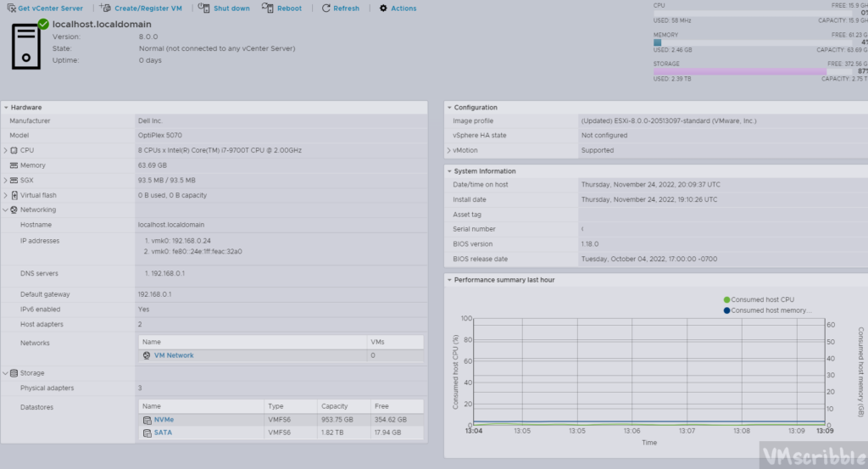Expand the CPU hardware row

(6, 150)
